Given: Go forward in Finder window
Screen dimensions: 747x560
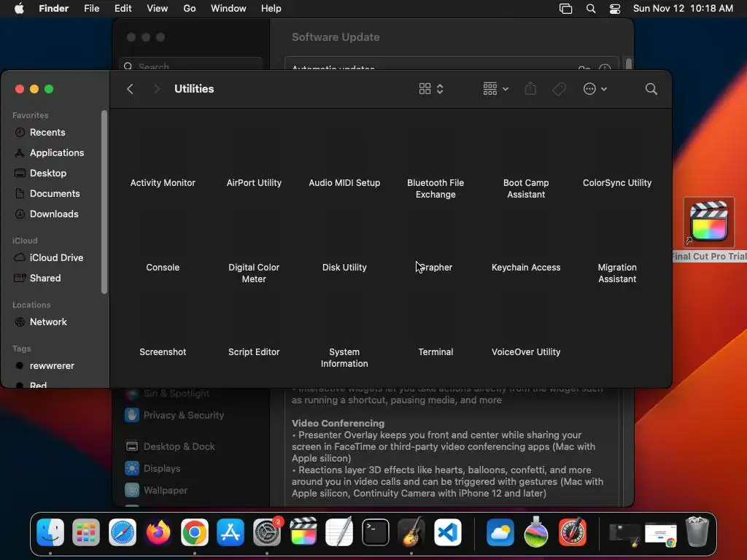Looking at the screenshot, I should pyautogui.click(x=156, y=89).
